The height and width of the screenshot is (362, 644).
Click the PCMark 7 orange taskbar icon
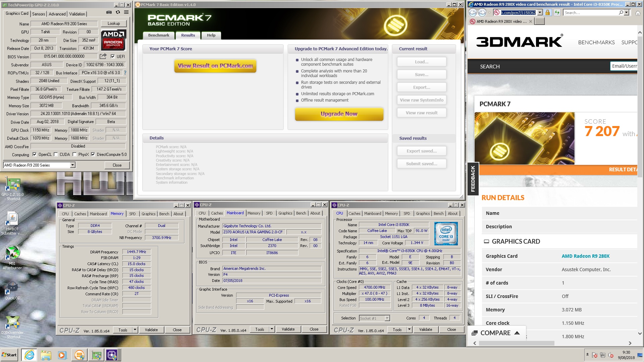79,355
